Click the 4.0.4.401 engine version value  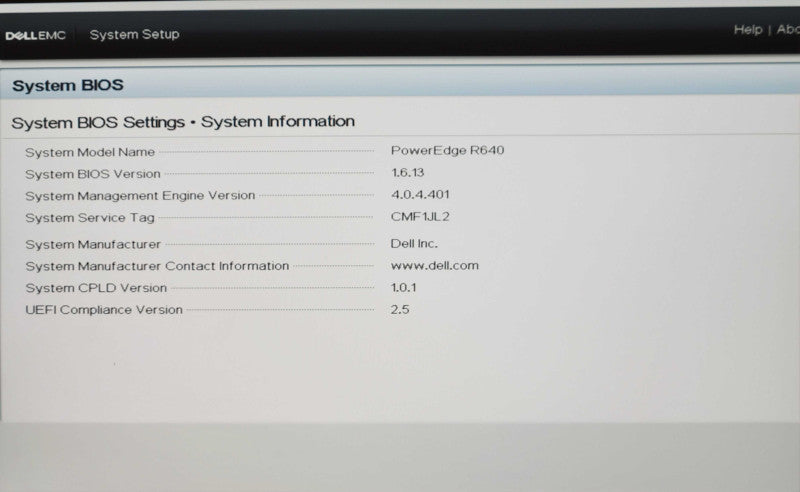[x=420, y=194]
